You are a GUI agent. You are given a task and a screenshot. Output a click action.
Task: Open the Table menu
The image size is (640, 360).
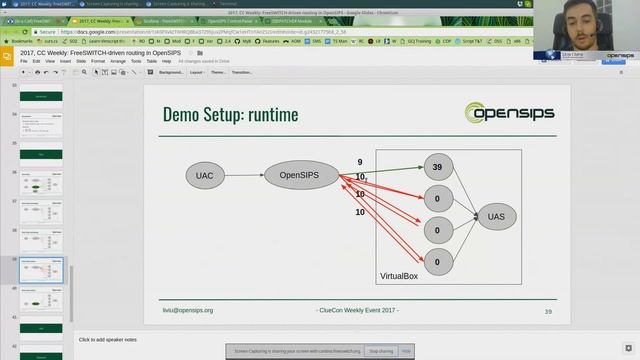click(x=151, y=61)
